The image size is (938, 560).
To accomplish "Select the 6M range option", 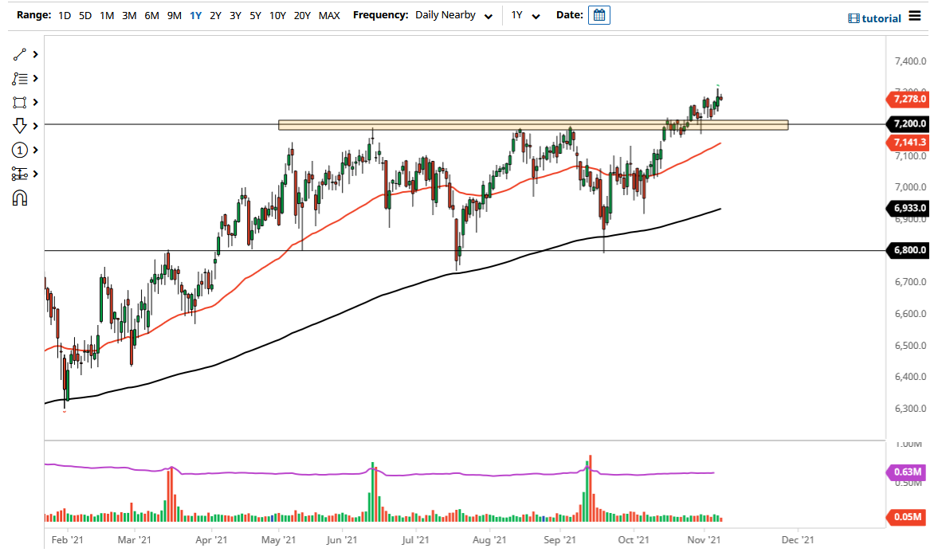I will 151,15.
